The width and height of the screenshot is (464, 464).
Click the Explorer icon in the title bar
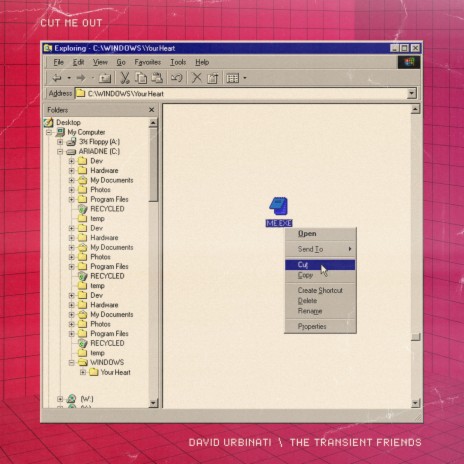pos(48,48)
